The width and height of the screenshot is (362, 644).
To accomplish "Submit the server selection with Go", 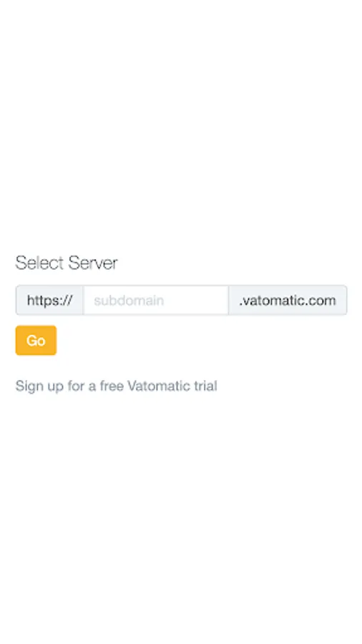I will pyautogui.click(x=36, y=340).
